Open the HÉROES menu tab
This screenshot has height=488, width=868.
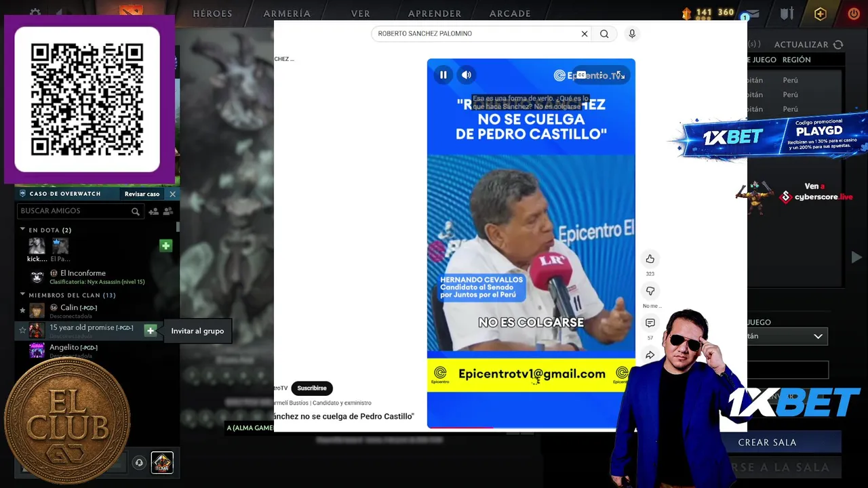coord(213,14)
